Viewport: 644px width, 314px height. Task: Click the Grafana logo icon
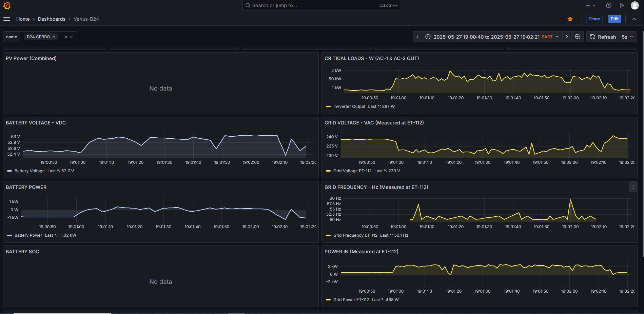click(7, 5)
